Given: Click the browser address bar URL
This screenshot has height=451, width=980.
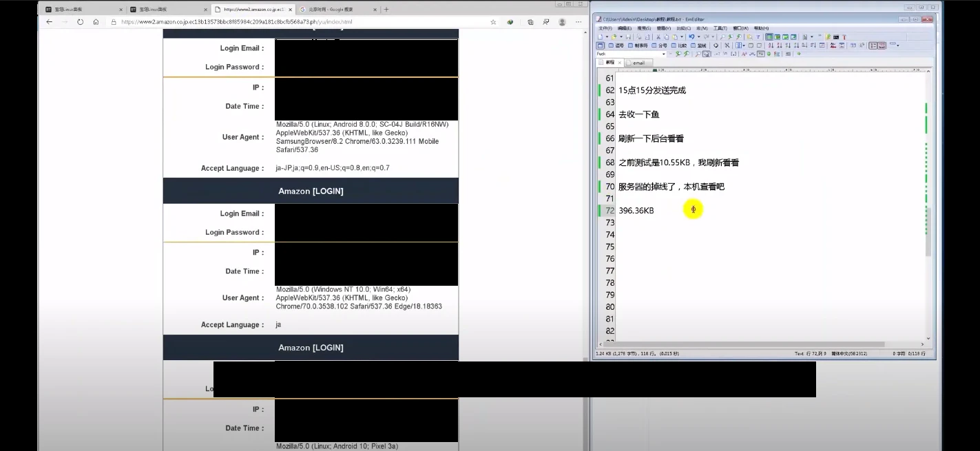Looking at the screenshot, I should pos(236,22).
